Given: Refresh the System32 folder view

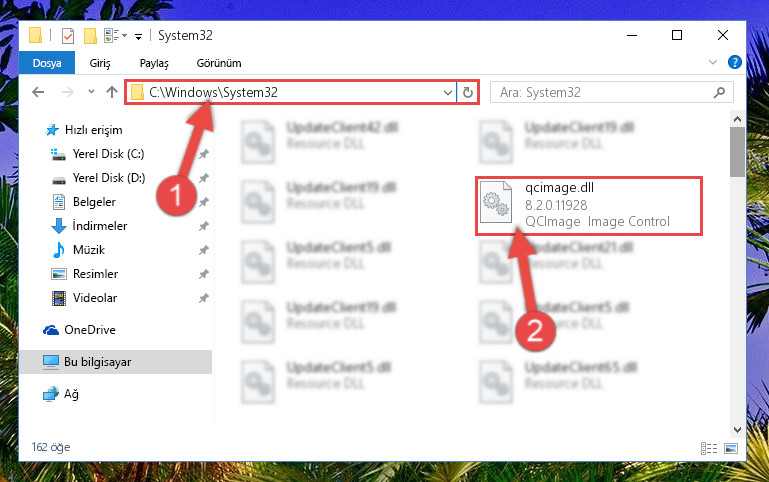Looking at the screenshot, I should (x=468, y=92).
